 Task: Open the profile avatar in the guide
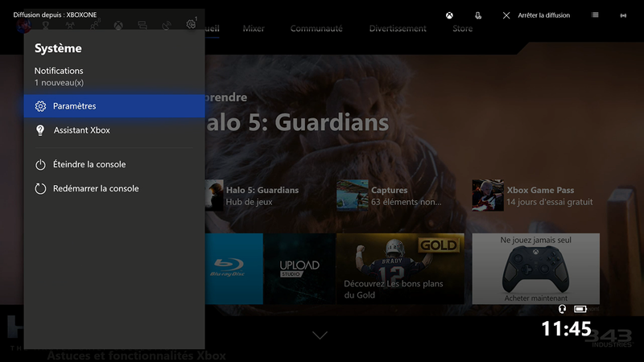pos(24,26)
